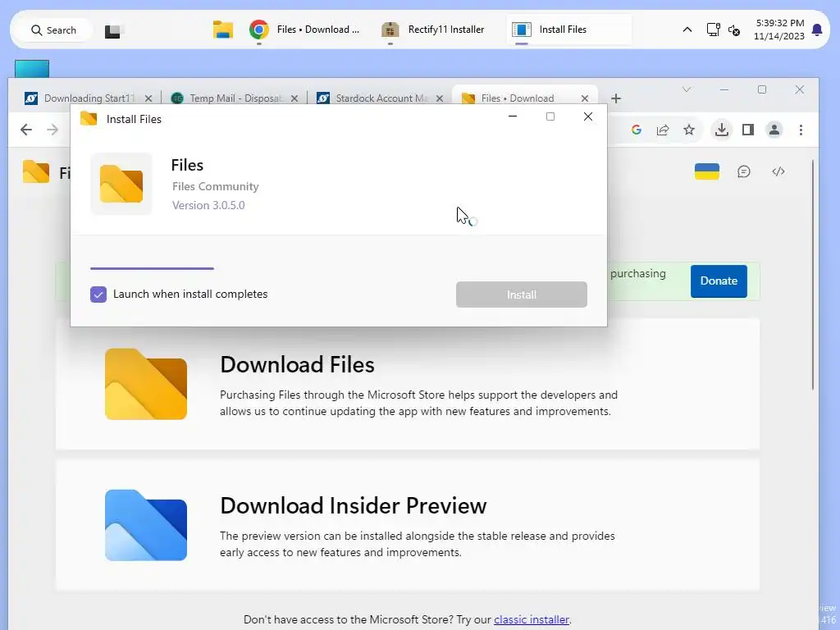Click the blue Insider Preview icon
Screen dimensions: 840x630
pyautogui.click(x=146, y=525)
